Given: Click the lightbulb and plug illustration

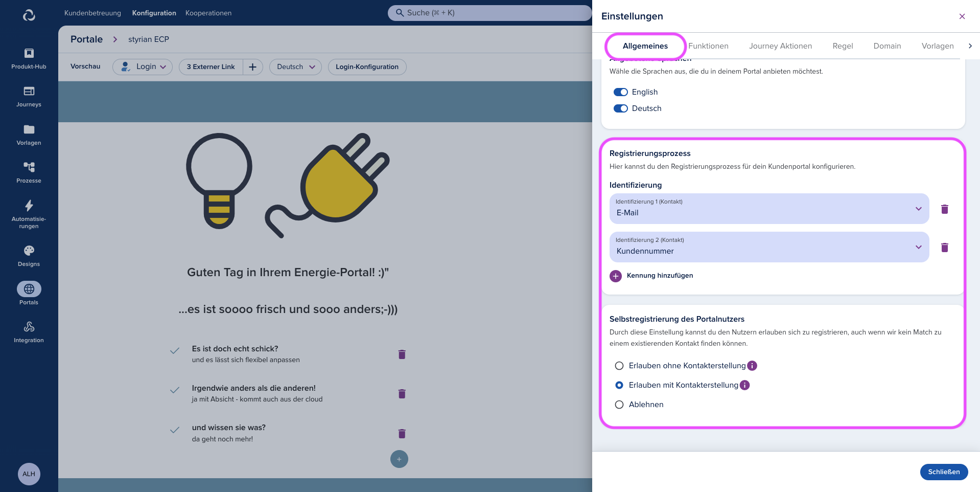Looking at the screenshot, I should click(288, 185).
